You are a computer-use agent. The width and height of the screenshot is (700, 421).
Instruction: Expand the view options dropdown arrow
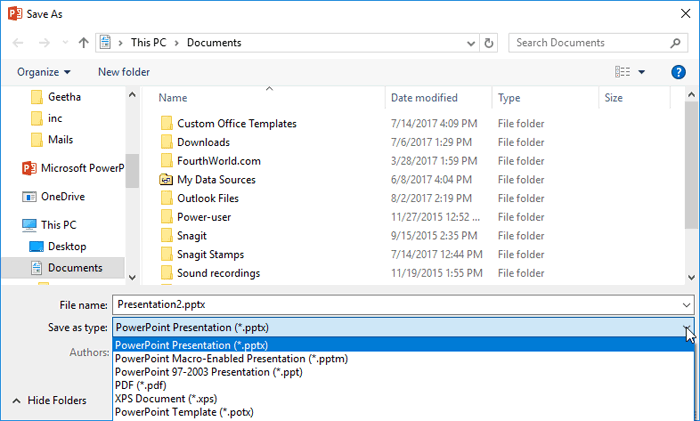coord(641,72)
